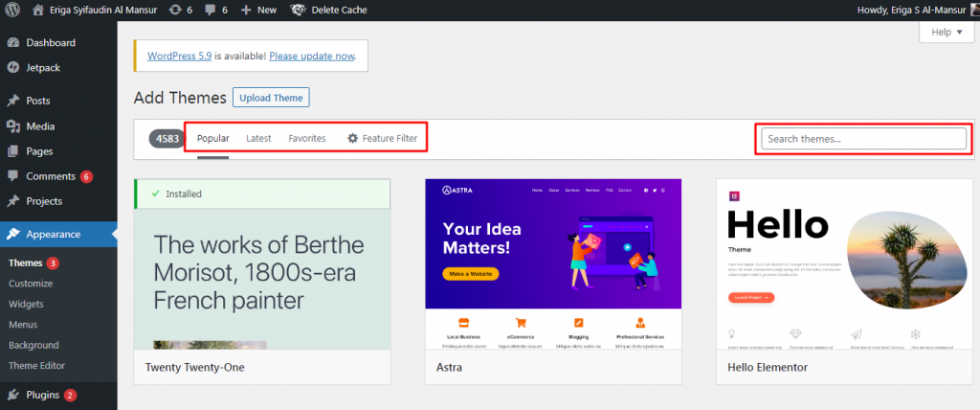The height and width of the screenshot is (410, 980).
Task: Click the Search themes input field
Action: click(x=863, y=139)
